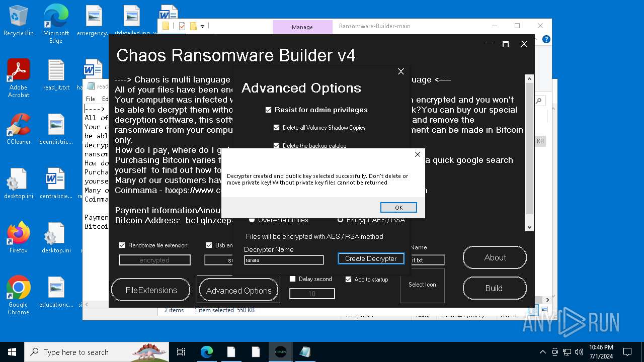Image resolution: width=644 pixels, height=362 pixels.
Task: Uncheck Delete all Volumes Shadow Copies
Action: (x=276, y=128)
